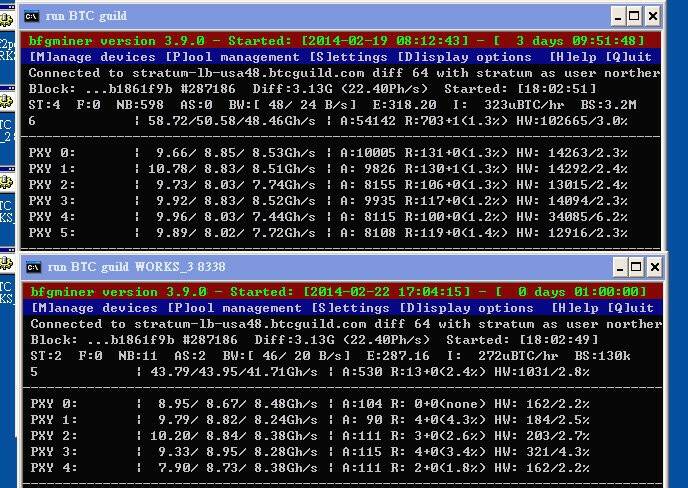Click 'HW:1031/2.8%' in lower window
Viewport: 688px width, 488px height.
[x=542, y=372]
